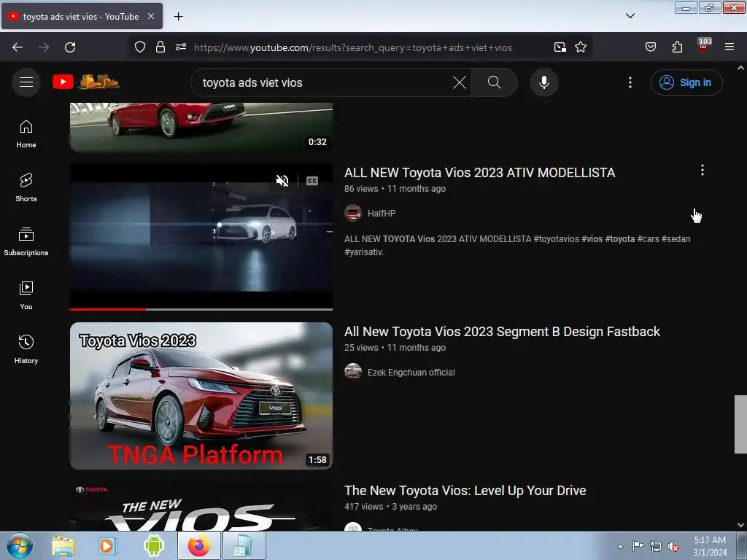This screenshot has height=560, width=747.
Task: Open the TNGA Platform thumbnail
Action: point(201,396)
